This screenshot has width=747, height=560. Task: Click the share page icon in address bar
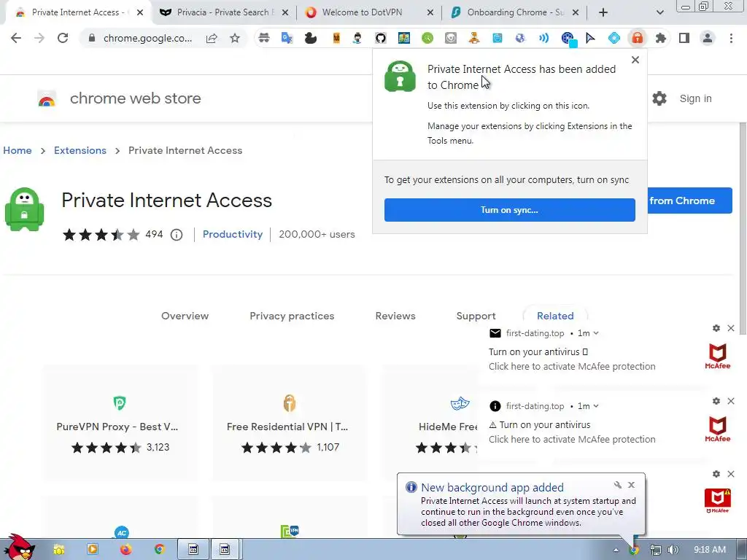212,38
